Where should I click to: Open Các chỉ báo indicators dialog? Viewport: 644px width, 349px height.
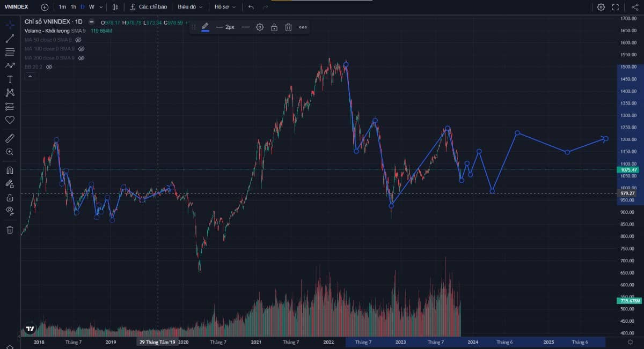click(x=149, y=7)
